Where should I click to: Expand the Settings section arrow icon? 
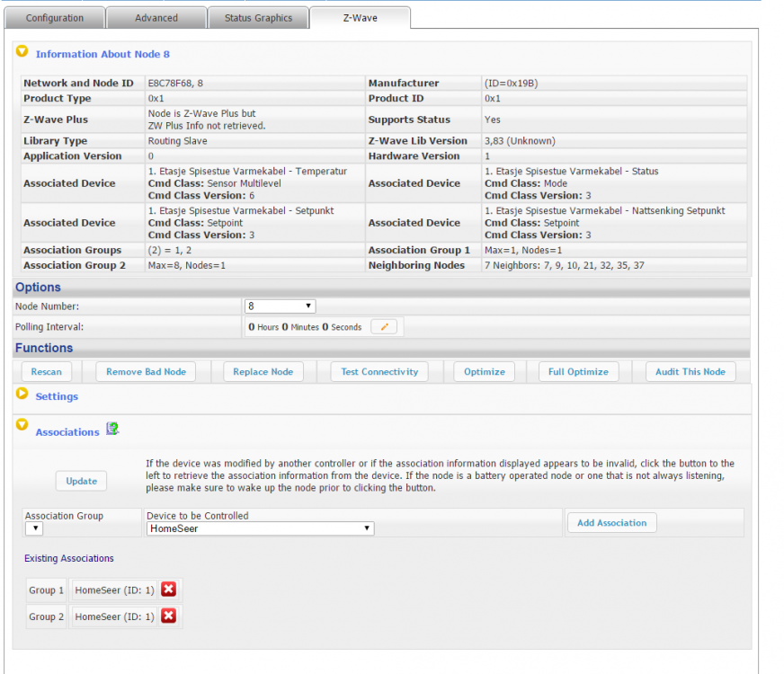tap(22, 395)
